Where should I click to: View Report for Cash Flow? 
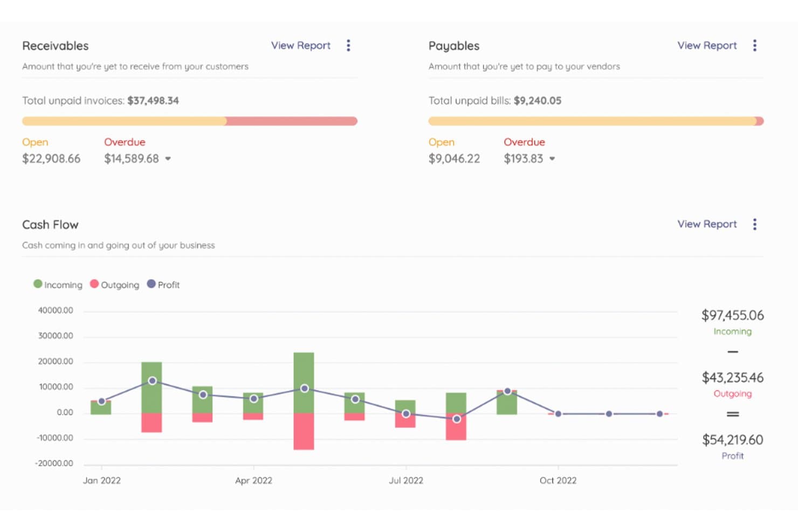[x=707, y=224]
